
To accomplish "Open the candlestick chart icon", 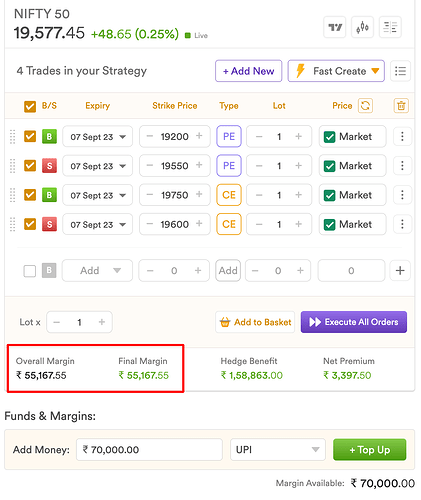I will (x=362, y=27).
